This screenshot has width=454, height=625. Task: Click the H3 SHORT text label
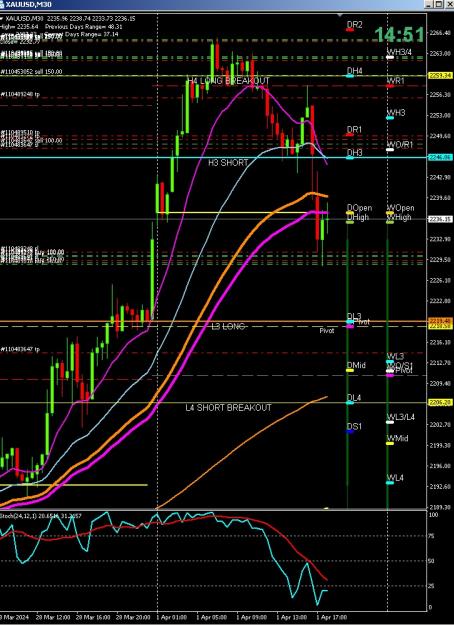(228, 163)
